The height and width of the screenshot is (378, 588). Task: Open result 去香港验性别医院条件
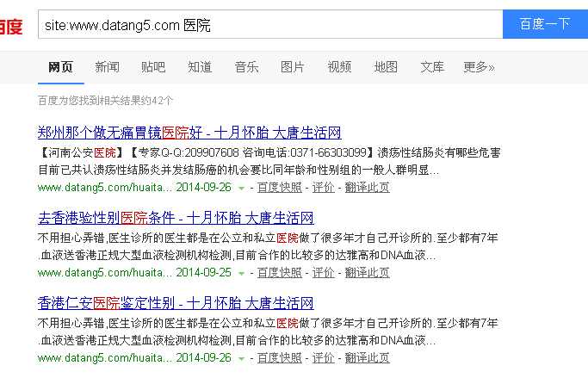pos(176,218)
